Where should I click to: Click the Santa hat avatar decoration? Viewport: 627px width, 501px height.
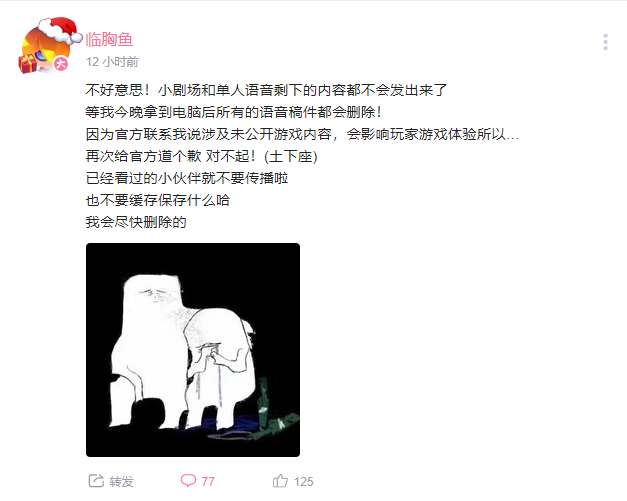(x=60, y=30)
